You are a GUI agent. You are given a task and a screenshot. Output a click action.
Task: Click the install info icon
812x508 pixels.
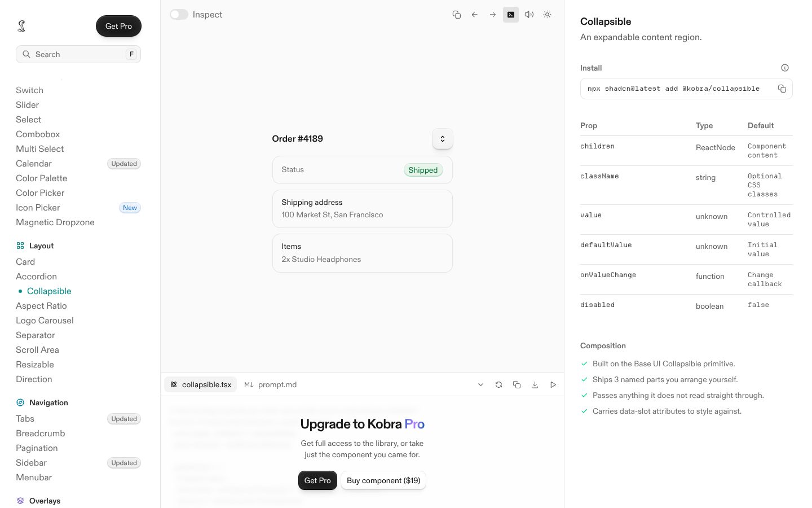785,68
